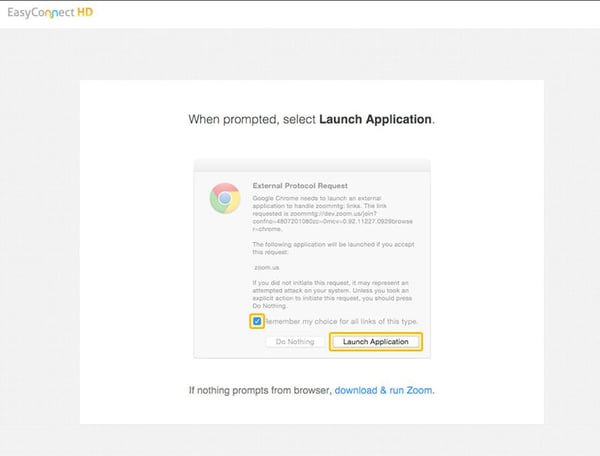Image resolution: width=600 pixels, height=456 pixels.
Task: Click the zoom.us application name text
Action: coord(267,267)
